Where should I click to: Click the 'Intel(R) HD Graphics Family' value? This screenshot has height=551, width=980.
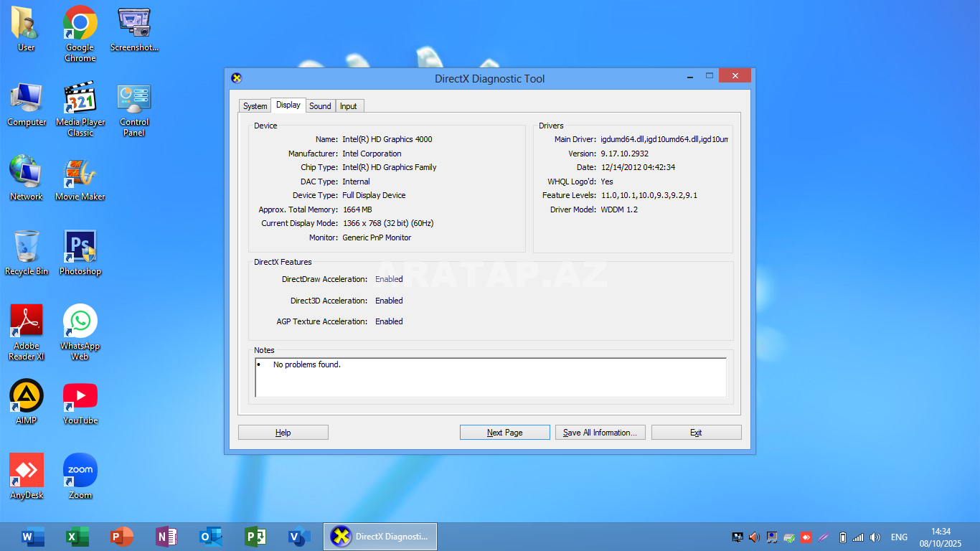(390, 167)
